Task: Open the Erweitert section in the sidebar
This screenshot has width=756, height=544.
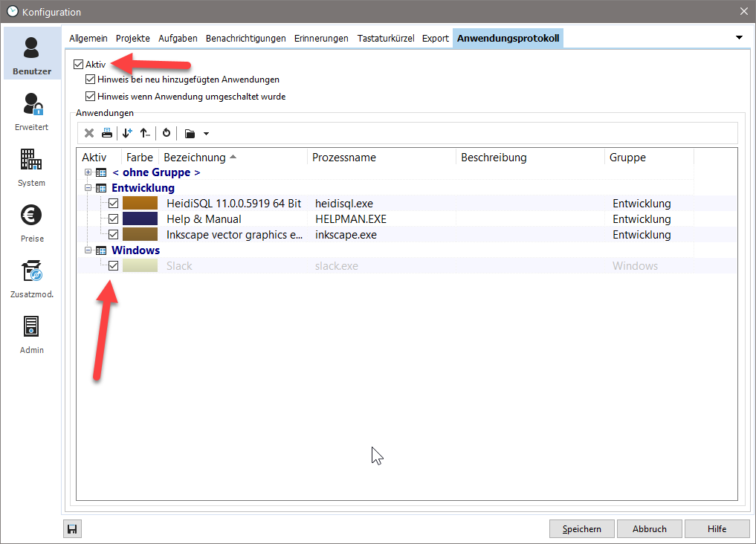Action: [x=31, y=112]
